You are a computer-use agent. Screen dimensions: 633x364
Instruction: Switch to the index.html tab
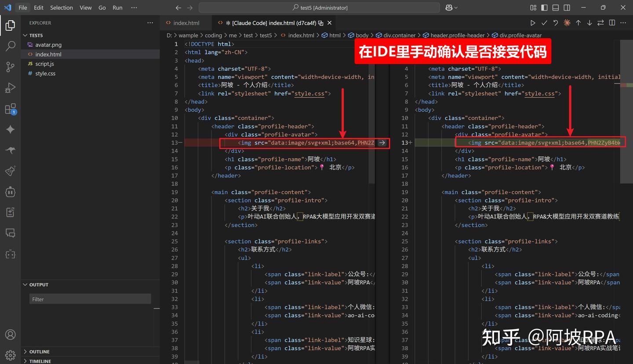click(185, 22)
